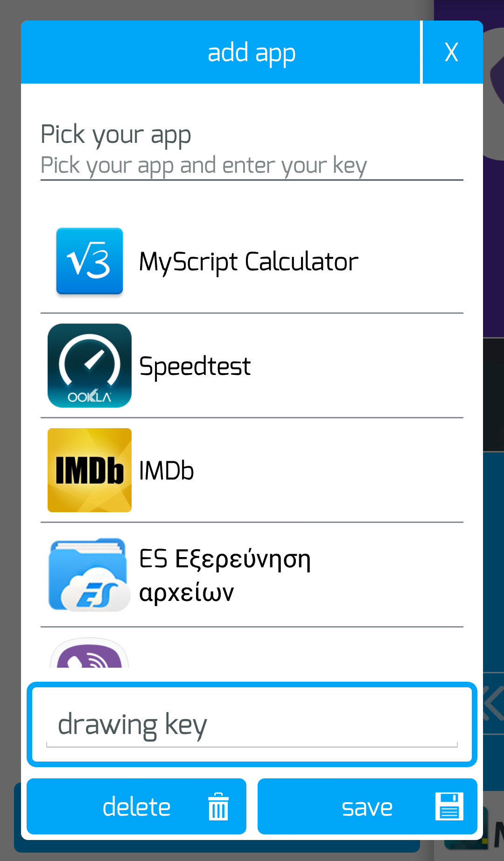Choose the Speedtest list entry text
Screen dimensions: 504x861
click(x=195, y=366)
